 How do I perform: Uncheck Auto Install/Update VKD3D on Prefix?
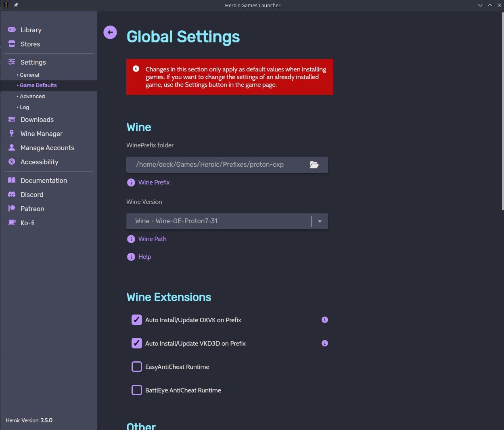point(136,343)
